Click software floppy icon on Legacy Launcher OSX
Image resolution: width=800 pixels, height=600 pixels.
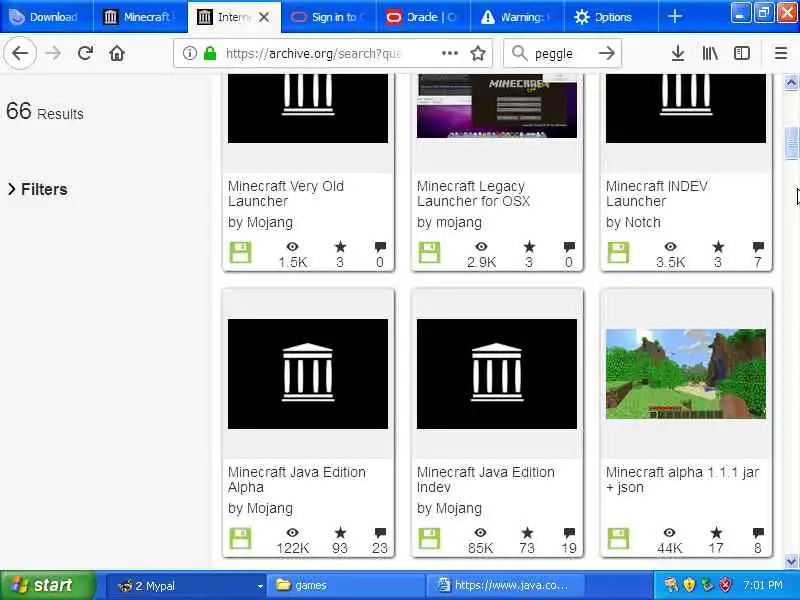(x=429, y=253)
